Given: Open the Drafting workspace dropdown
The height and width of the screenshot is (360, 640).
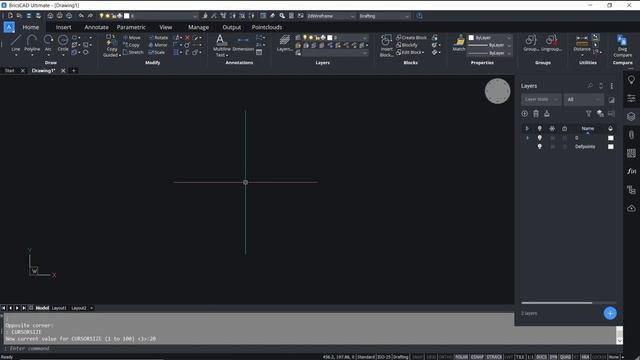Looking at the screenshot, I should pos(384,16).
